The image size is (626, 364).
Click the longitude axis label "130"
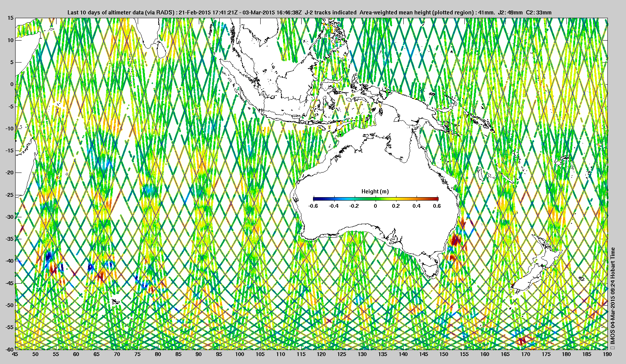(362, 354)
